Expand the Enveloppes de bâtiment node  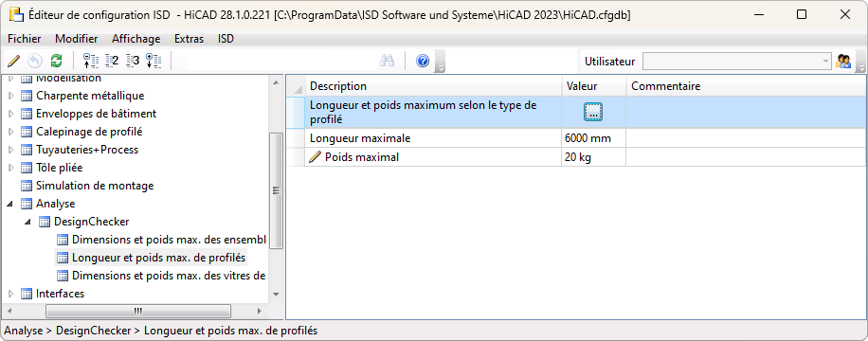click(11, 114)
